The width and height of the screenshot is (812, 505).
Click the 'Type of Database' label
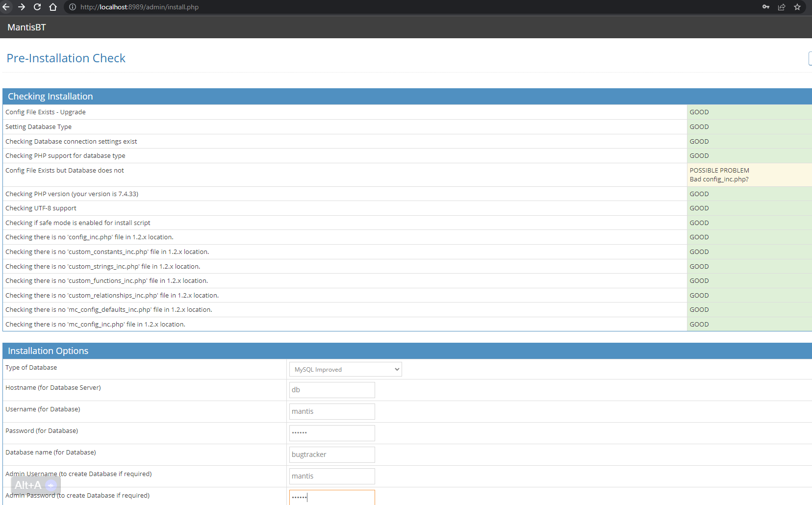(x=31, y=368)
